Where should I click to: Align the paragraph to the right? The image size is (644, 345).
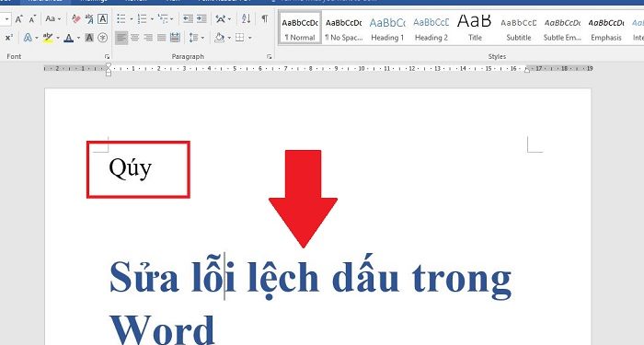148,39
